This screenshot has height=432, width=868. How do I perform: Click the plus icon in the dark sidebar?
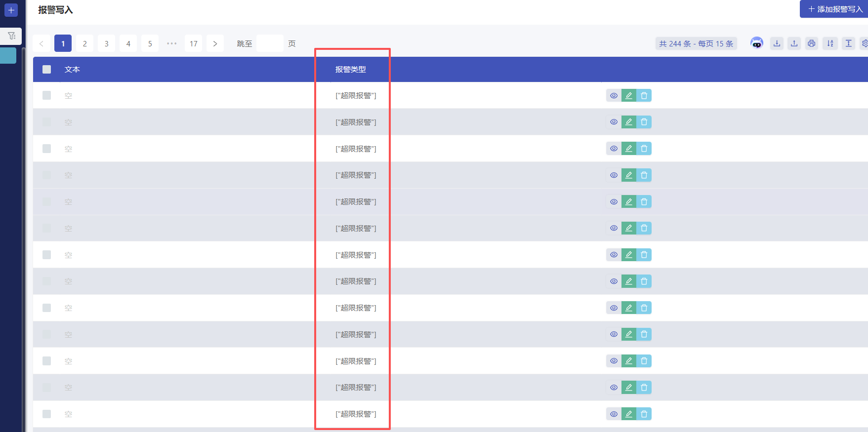(x=11, y=10)
